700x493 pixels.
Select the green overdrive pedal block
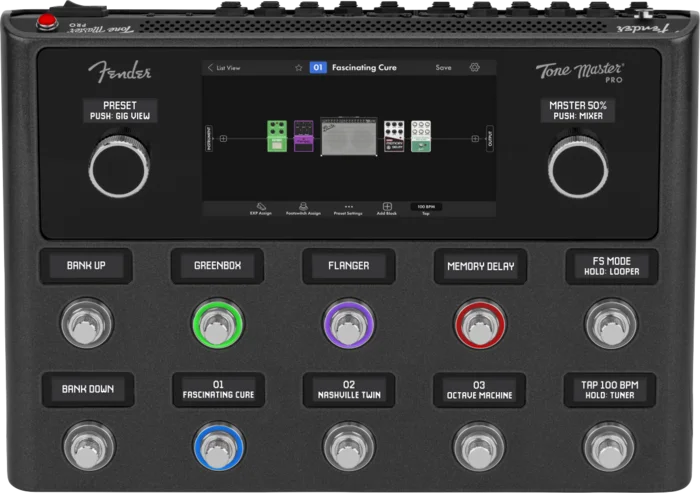pos(277,137)
